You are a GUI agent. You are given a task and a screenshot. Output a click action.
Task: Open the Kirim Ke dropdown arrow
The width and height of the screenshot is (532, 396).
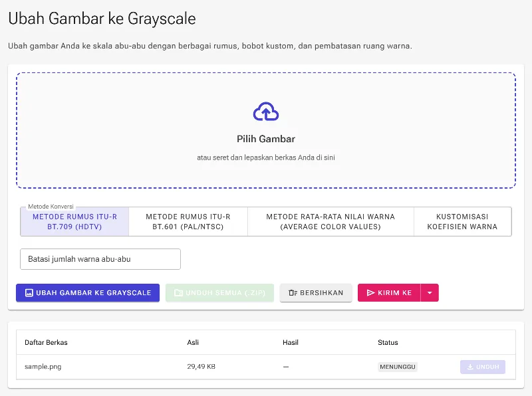click(x=430, y=292)
